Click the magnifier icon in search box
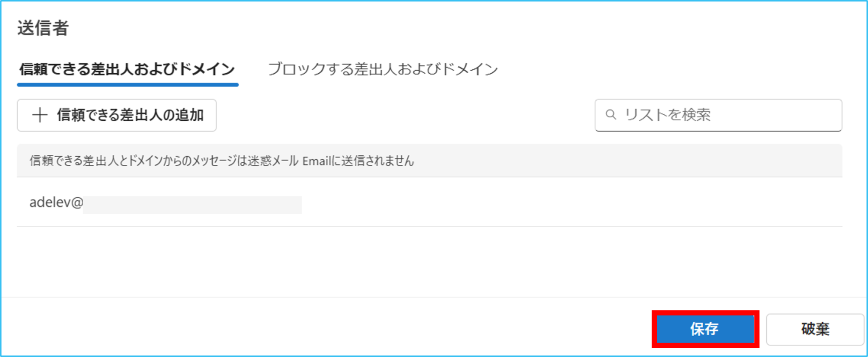 (611, 114)
